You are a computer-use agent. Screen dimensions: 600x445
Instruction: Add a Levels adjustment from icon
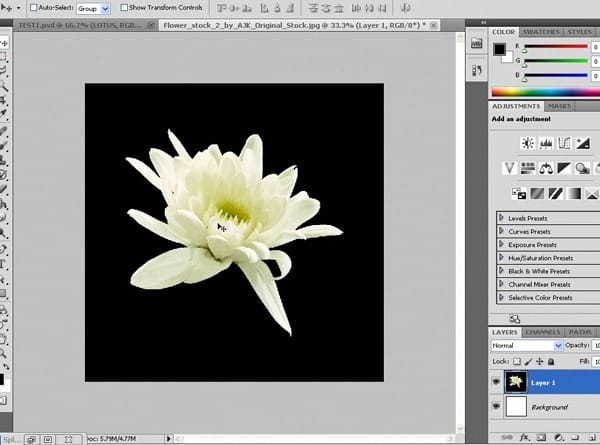click(x=546, y=143)
